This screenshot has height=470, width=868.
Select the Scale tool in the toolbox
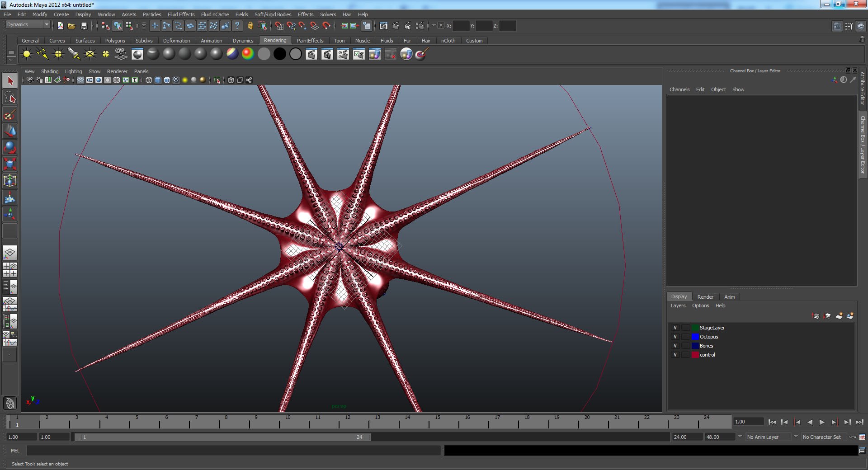click(10, 164)
